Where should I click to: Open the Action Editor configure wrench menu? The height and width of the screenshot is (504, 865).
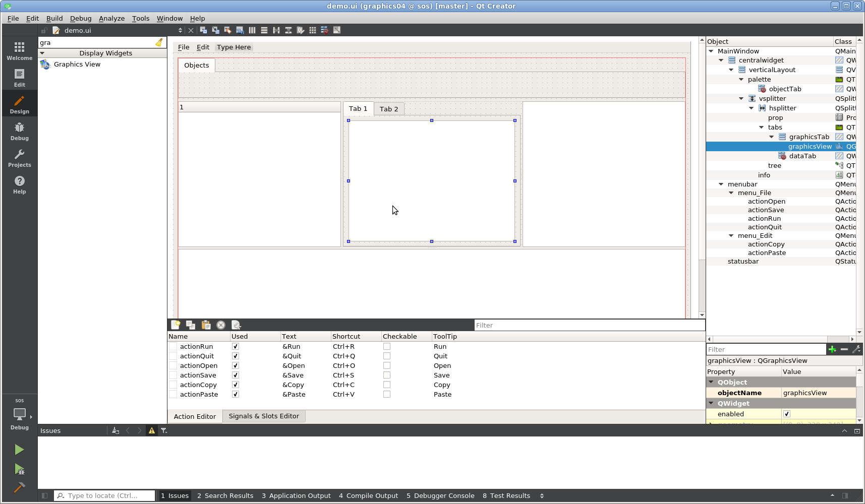tap(236, 325)
